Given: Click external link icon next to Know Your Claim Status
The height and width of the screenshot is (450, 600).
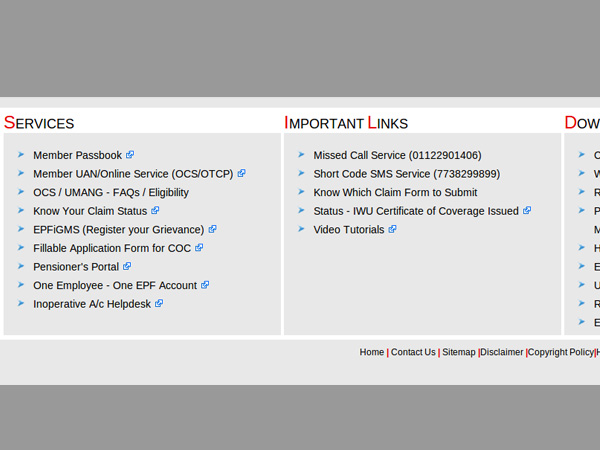Looking at the screenshot, I should [155, 211].
